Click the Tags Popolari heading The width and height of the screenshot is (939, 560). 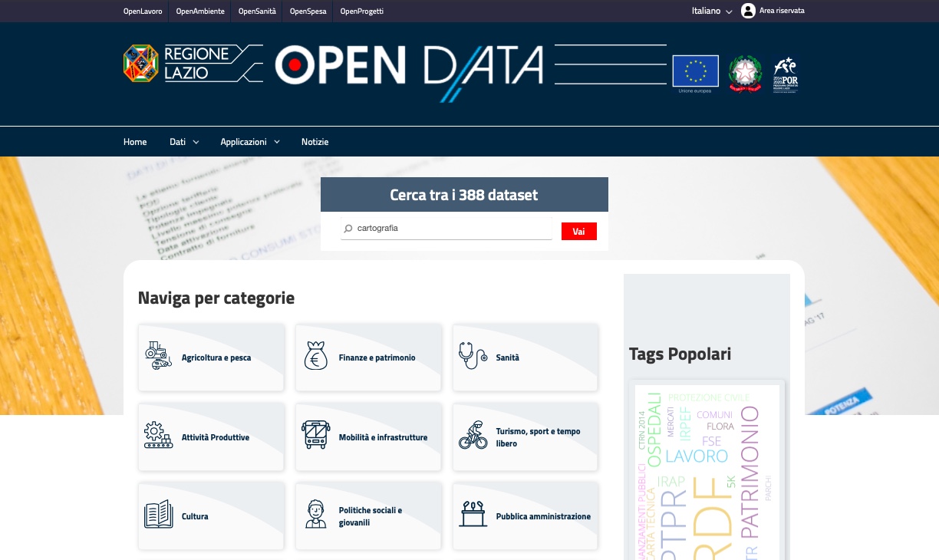pyautogui.click(x=680, y=354)
